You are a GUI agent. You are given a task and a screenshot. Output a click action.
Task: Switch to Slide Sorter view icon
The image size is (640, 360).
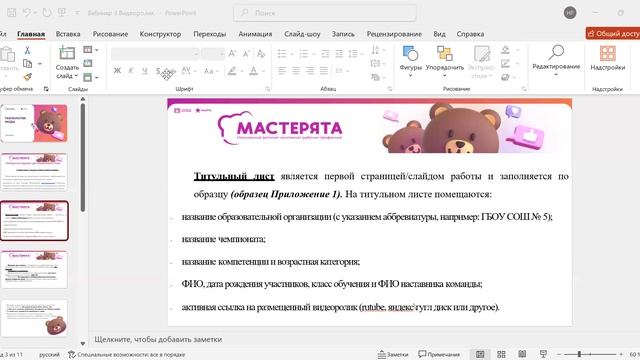tap(501, 354)
